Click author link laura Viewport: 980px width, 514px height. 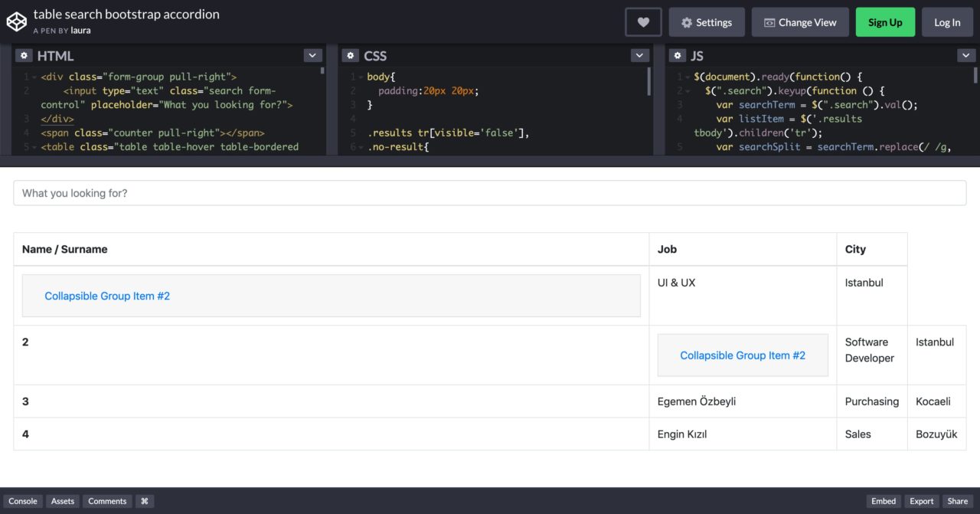click(81, 31)
